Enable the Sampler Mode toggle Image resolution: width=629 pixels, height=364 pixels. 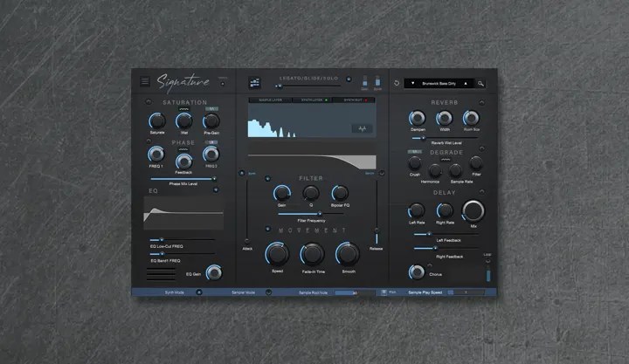[x=268, y=292]
